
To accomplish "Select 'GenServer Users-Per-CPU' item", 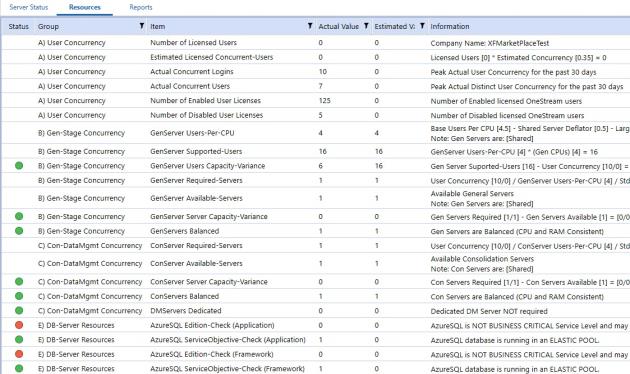I will 192,133.
